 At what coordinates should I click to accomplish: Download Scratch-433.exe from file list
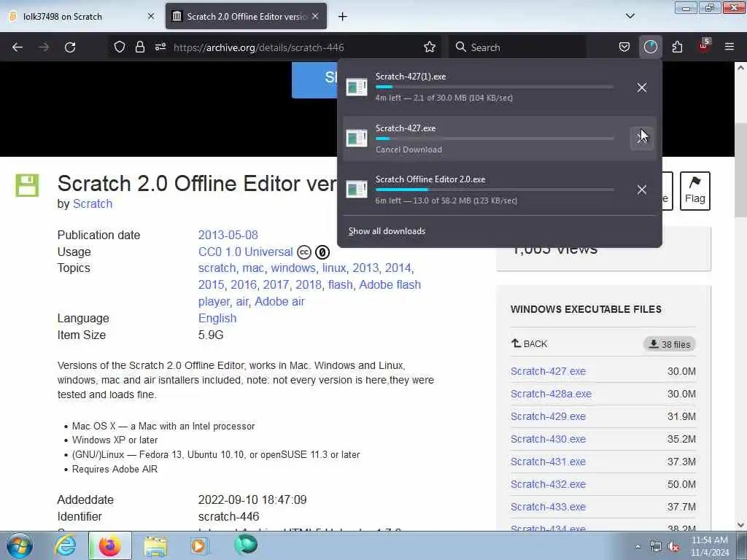coord(548,507)
